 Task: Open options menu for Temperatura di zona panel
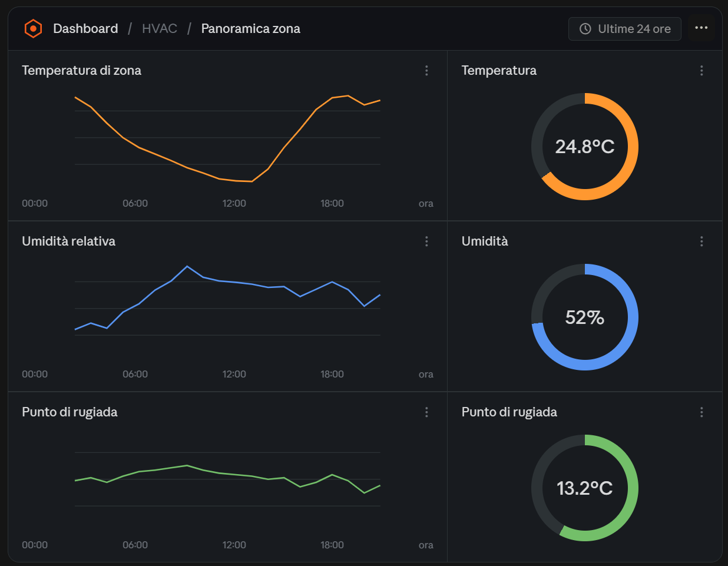tap(426, 71)
